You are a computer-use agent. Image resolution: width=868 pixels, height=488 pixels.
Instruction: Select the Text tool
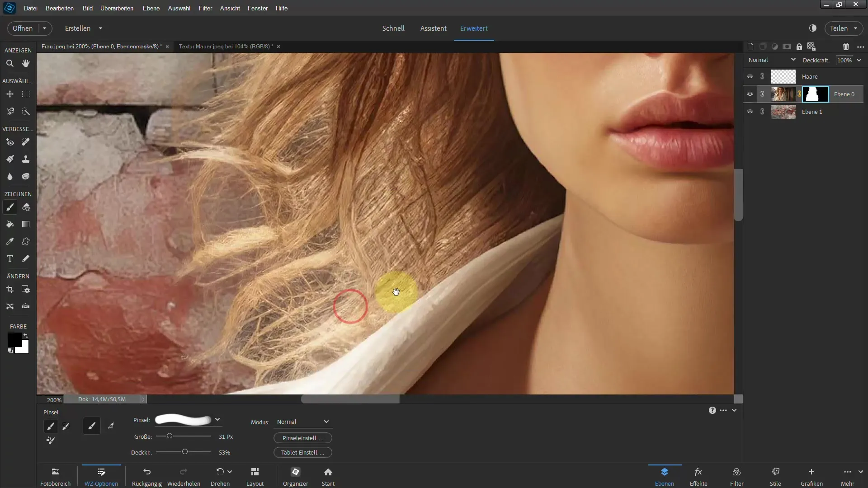click(9, 258)
